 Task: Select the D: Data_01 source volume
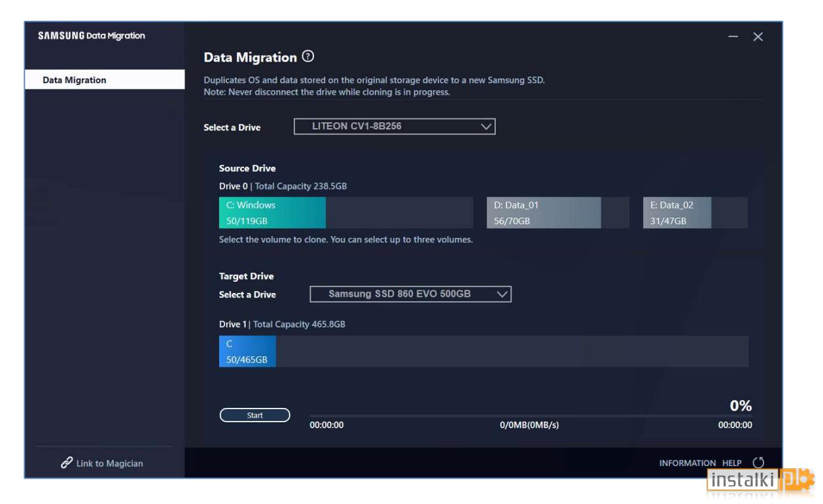coord(558,213)
